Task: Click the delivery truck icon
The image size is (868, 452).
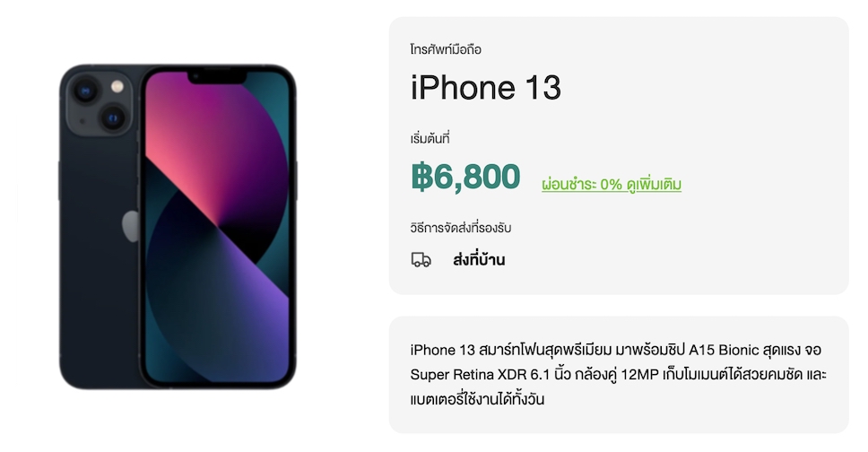Action: pyautogui.click(x=421, y=260)
